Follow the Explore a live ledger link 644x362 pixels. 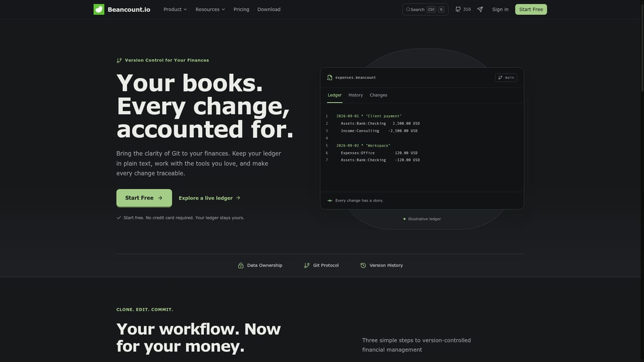209,198
